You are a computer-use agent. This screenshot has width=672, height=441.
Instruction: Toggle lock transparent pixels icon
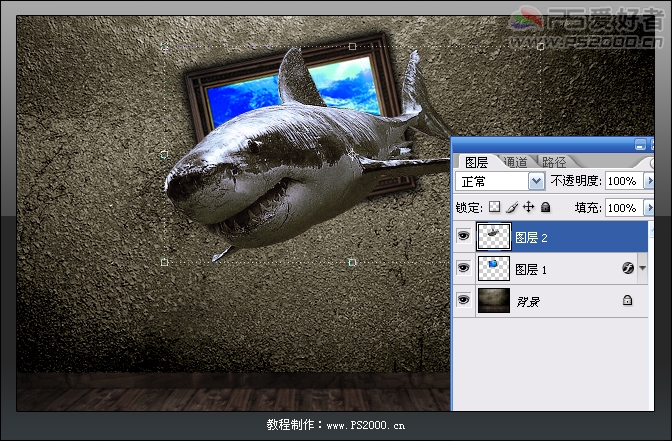(495, 207)
